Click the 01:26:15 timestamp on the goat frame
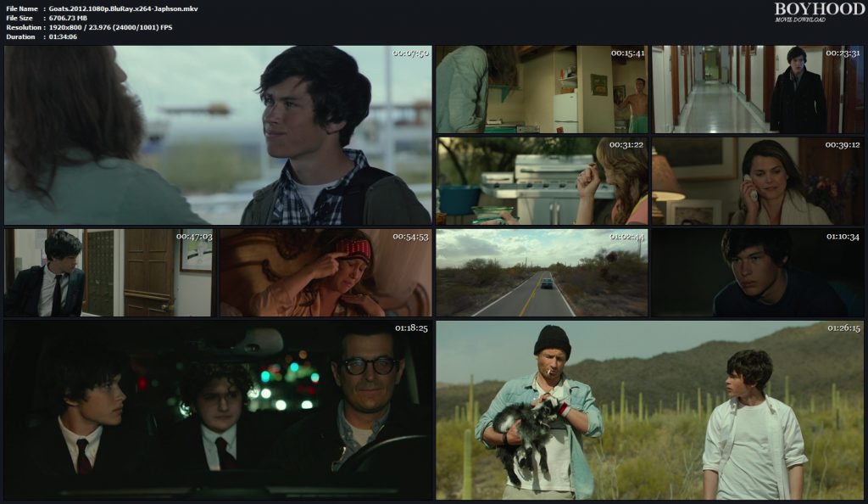The image size is (868, 504). pyautogui.click(x=843, y=328)
